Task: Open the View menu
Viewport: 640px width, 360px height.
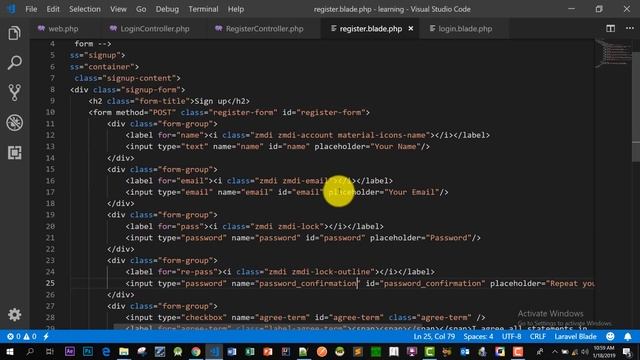Action: [x=118, y=9]
